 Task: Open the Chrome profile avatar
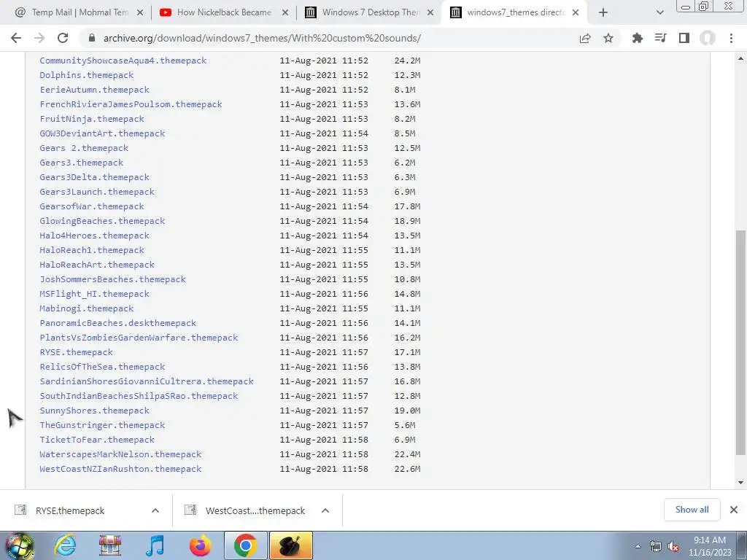click(708, 38)
